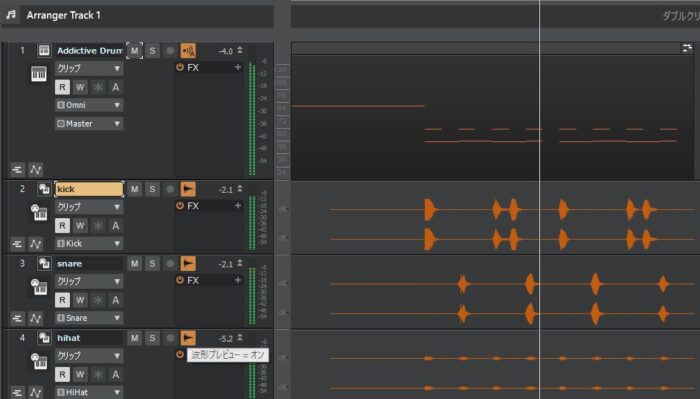Show Addictive Drums automation lanes
This screenshot has width=700, height=399.
tap(35, 170)
